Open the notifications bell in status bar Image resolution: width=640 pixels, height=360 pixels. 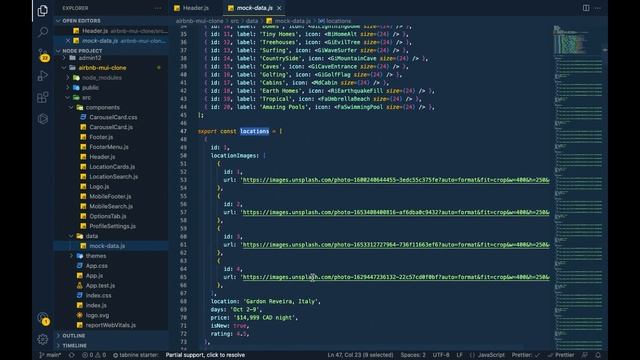tap(598, 355)
